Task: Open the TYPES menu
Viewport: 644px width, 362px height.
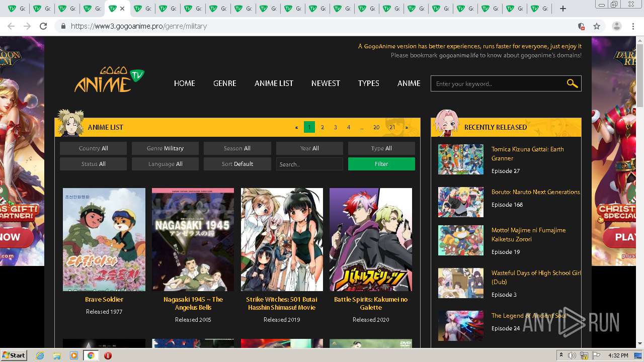Action: pos(369,83)
